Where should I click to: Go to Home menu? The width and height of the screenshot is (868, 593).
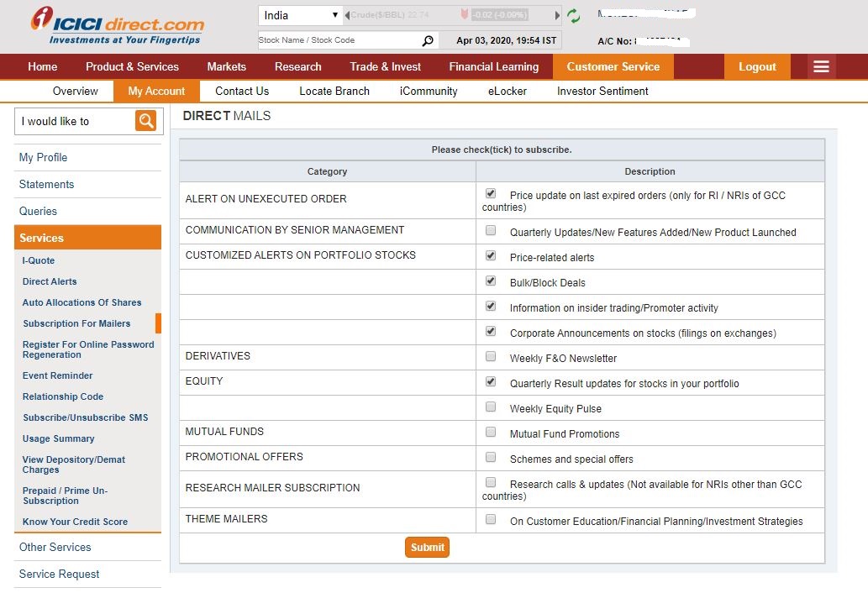coord(43,66)
